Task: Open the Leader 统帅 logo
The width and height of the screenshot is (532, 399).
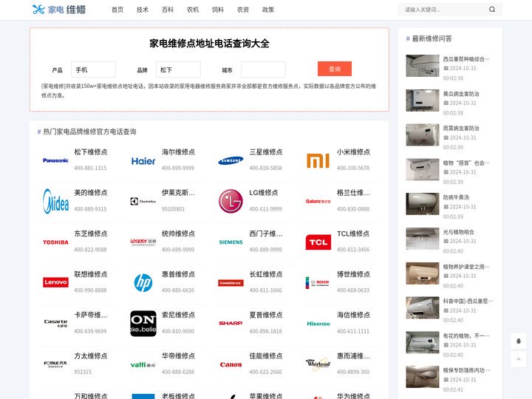Action: coord(143,242)
